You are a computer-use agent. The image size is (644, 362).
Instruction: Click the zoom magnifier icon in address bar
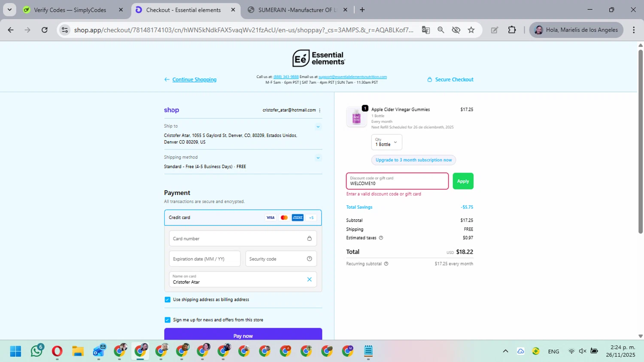click(x=441, y=30)
